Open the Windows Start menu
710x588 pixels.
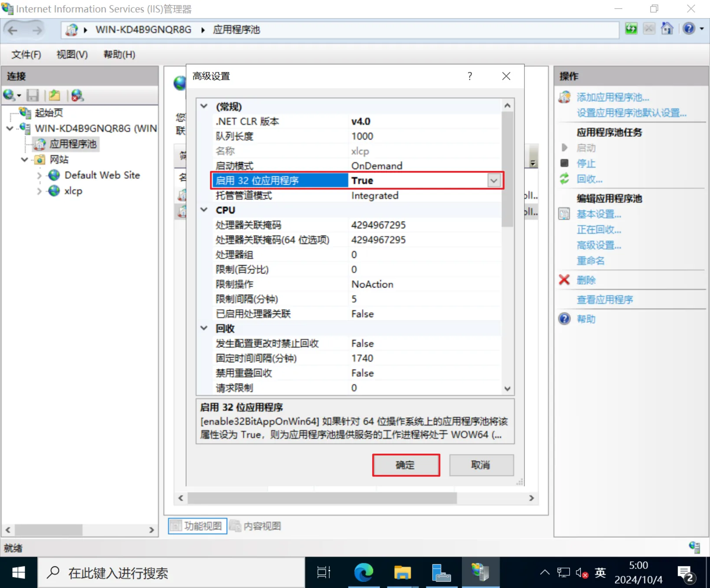(19, 573)
